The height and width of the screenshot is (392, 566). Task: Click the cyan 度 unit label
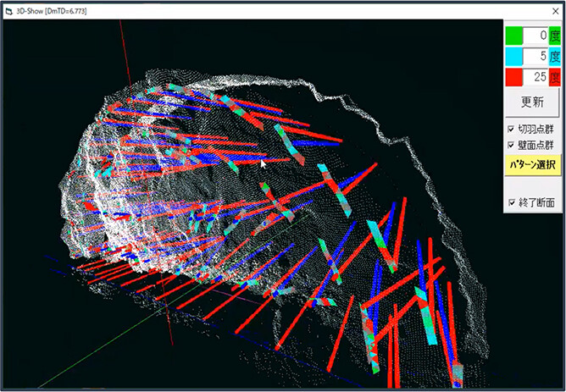(x=554, y=57)
